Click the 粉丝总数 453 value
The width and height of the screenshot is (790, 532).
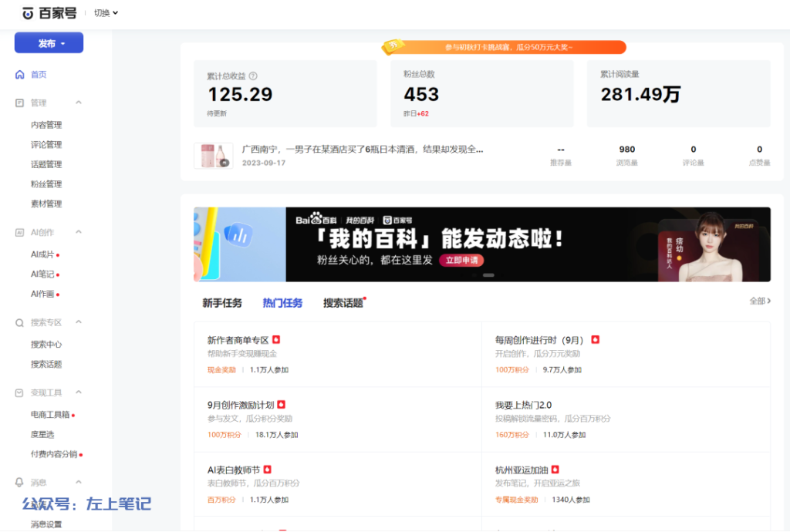click(x=421, y=95)
